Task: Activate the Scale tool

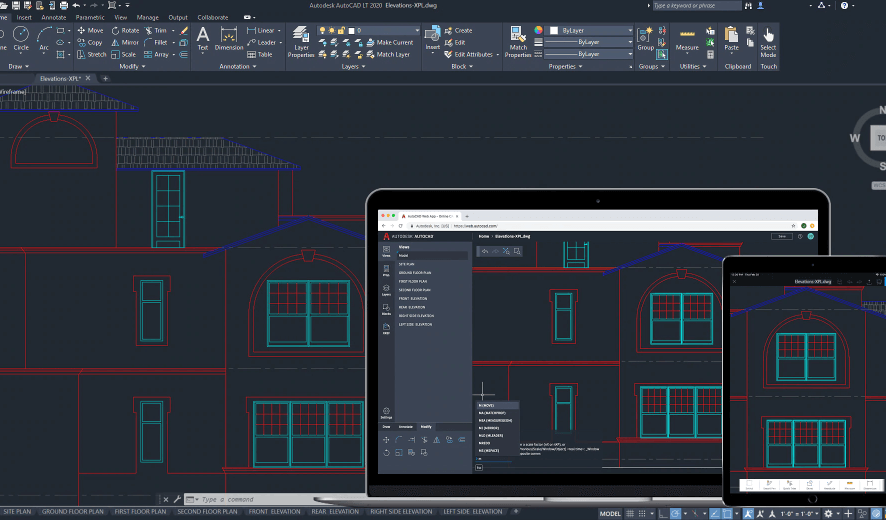Action: click(124, 55)
